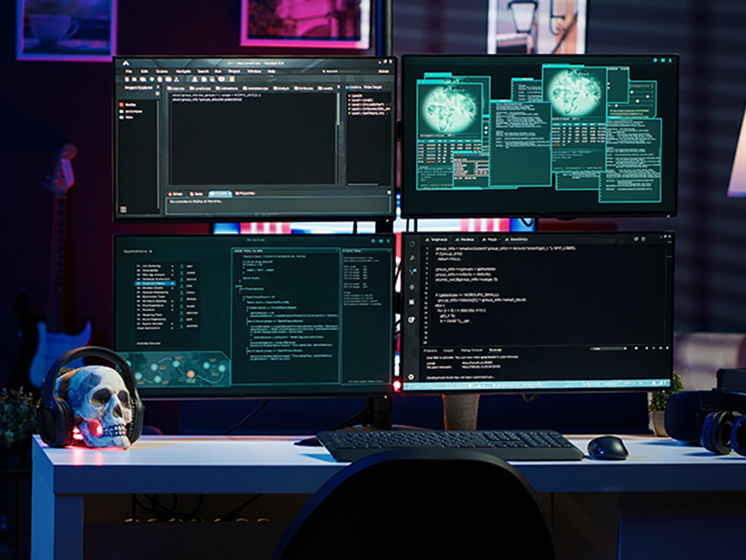Image resolution: width=746 pixels, height=560 pixels.
Task: Click the first editor tab in code editor
Action: tap(437, 240)
